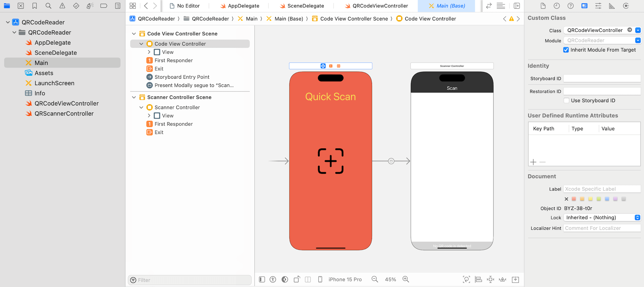Select the red label color swatch
Viewport: 644px width, 287px height.
point(574,199)
